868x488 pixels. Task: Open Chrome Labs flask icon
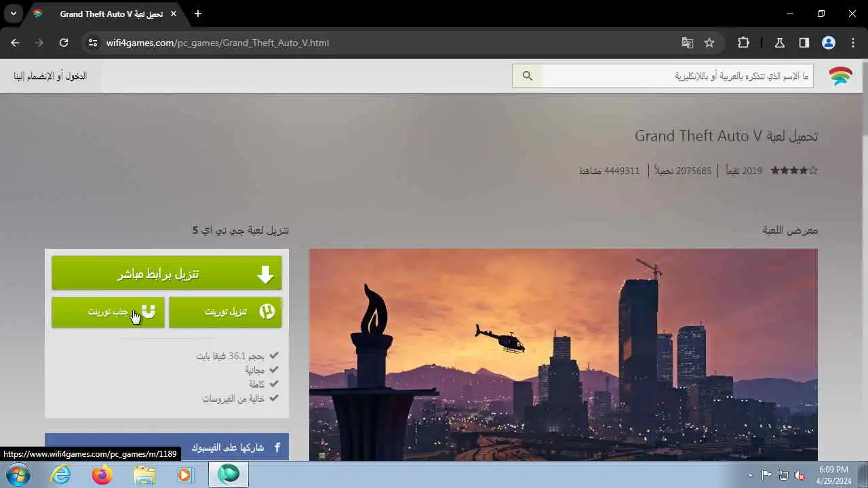point(780,43)
